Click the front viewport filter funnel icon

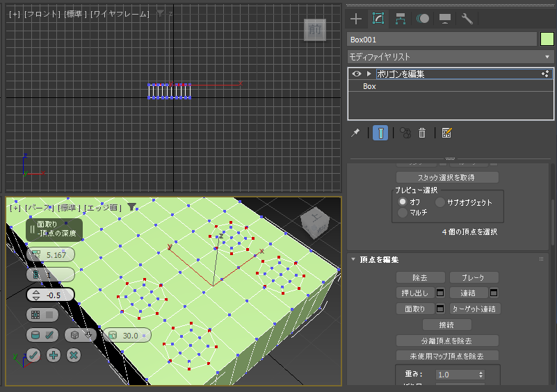point(161,14)
